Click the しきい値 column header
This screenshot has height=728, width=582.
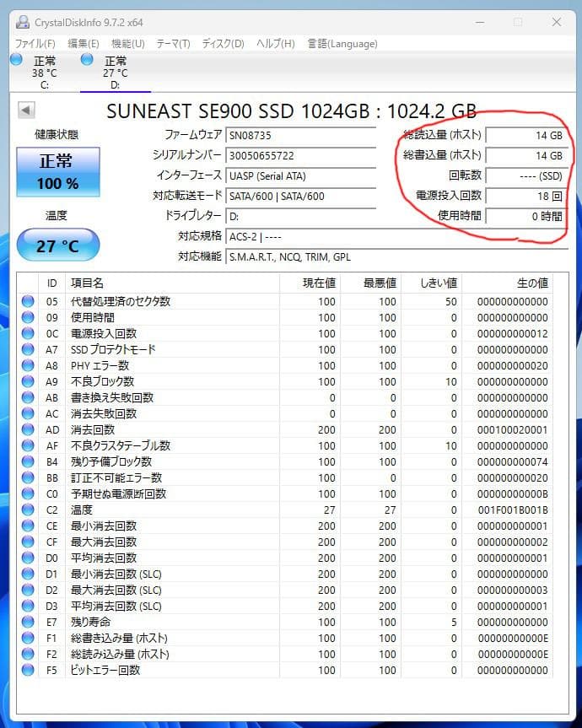(x=431, y=283)
